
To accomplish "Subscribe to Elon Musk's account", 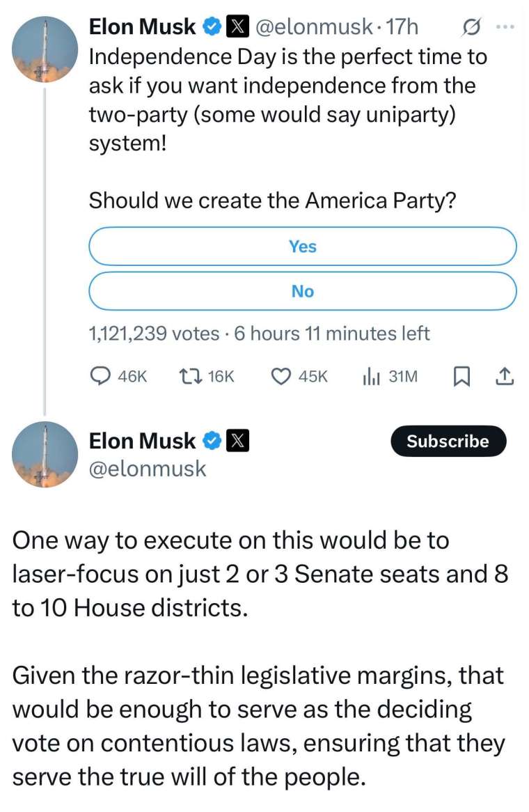I will tap(448, 442).
